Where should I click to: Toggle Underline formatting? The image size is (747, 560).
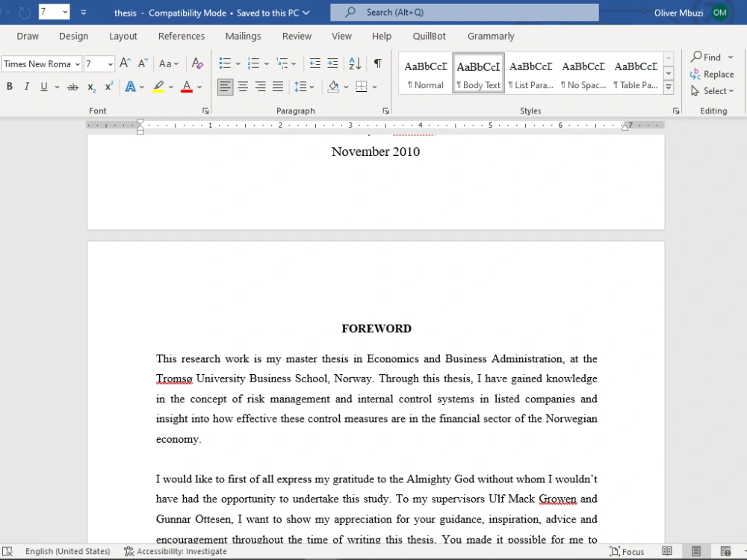[44, 87]
